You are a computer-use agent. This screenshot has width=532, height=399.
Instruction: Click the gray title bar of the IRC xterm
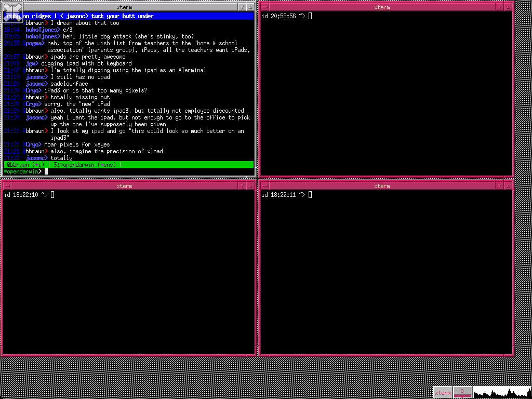click(x=125, y=7)
